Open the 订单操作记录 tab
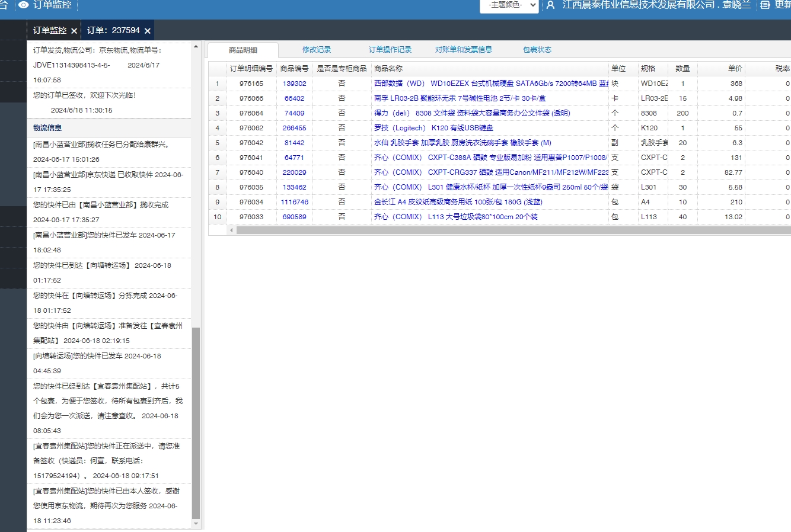The height and width of the screenshot is (532, 791). 390,50
